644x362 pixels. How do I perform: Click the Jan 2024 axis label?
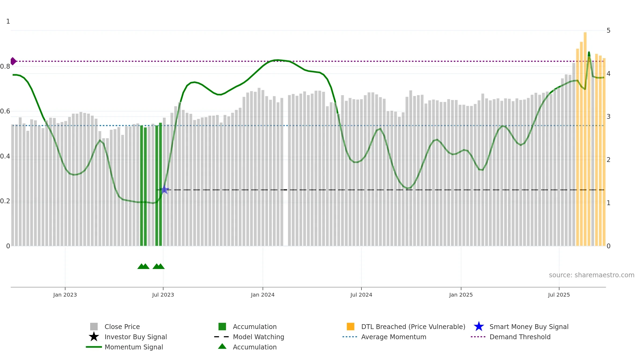point(263,295)
